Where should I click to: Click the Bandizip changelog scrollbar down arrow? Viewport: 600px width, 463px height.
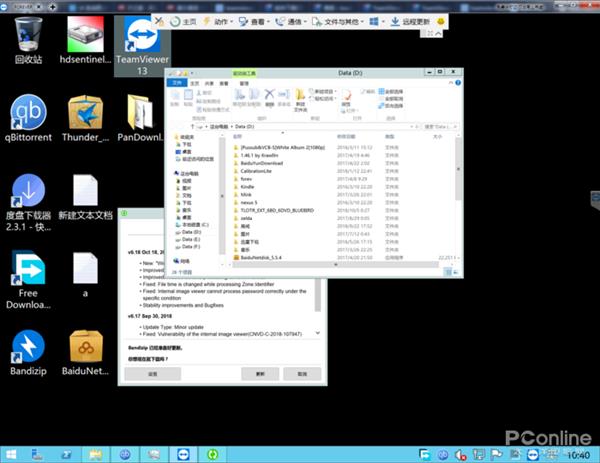319,331
